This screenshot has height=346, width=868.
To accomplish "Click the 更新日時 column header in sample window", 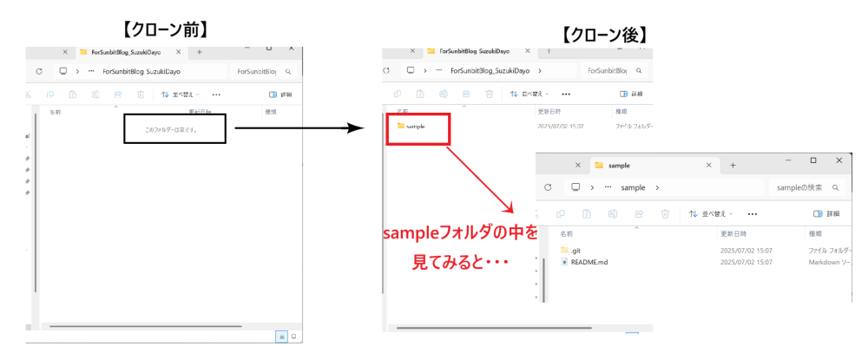I will pos(733,234).
